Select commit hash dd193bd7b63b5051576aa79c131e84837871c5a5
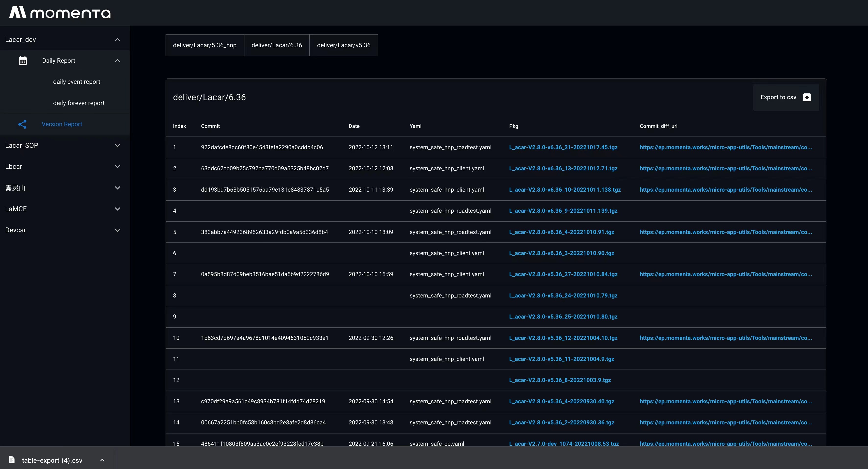Viewport: 868px width, 469px height. 265,189
